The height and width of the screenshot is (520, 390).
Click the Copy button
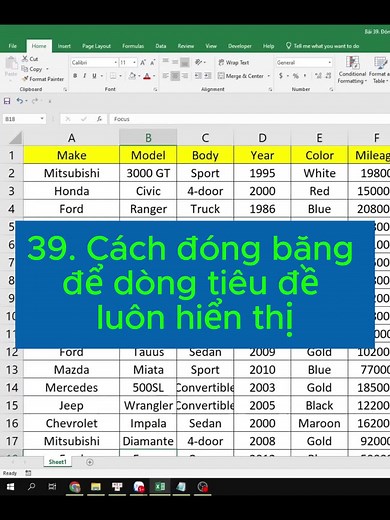tap(32, 69)
